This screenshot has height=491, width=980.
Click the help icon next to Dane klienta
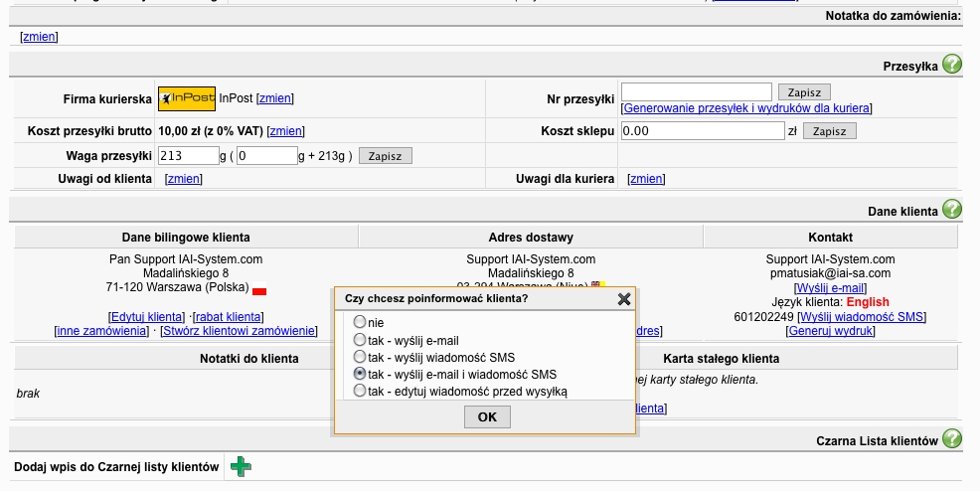click(x=951, y=210)
